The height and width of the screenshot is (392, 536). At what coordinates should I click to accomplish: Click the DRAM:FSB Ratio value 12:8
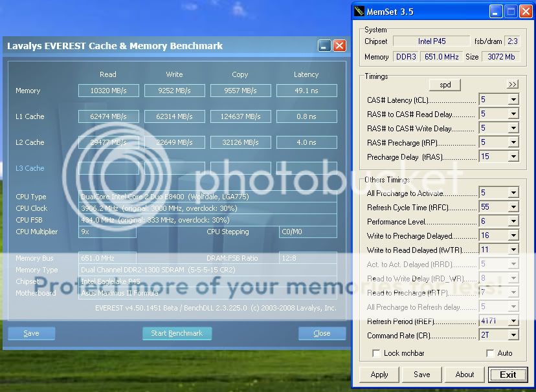tap(308, 258)
